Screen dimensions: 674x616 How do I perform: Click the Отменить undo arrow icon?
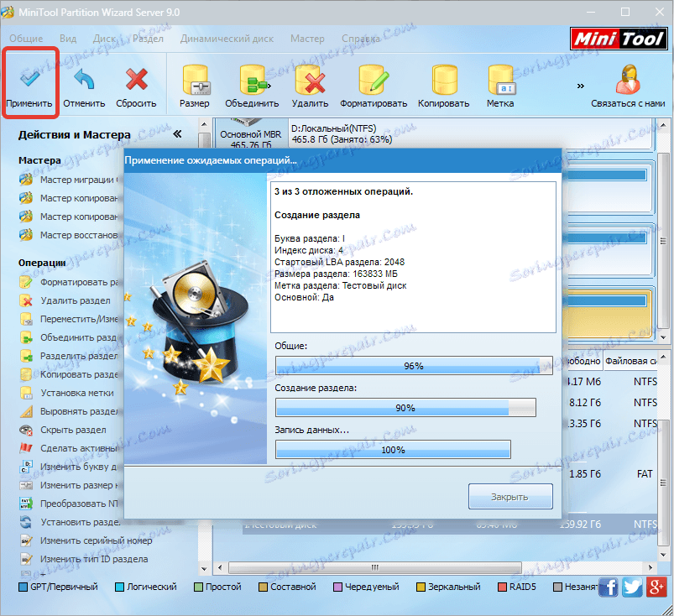tap(84, 79)
